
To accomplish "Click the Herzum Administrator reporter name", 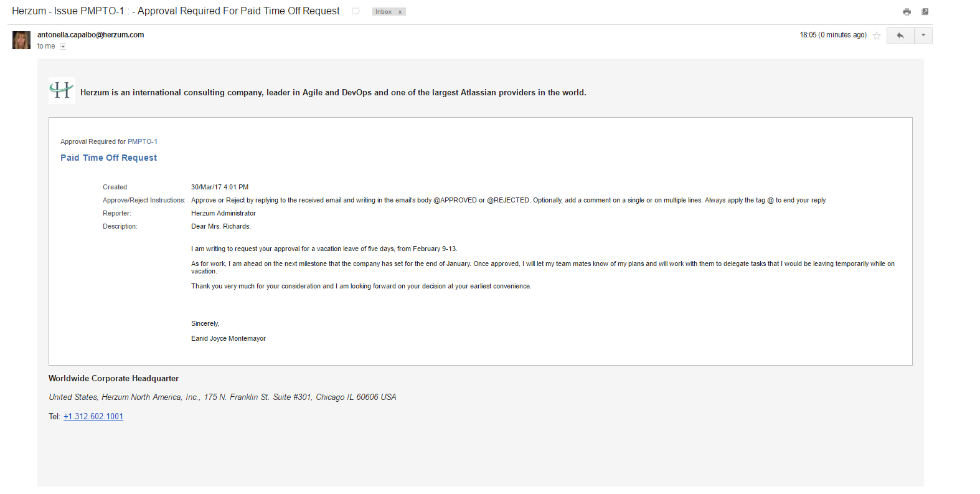I will coord(223,213).
